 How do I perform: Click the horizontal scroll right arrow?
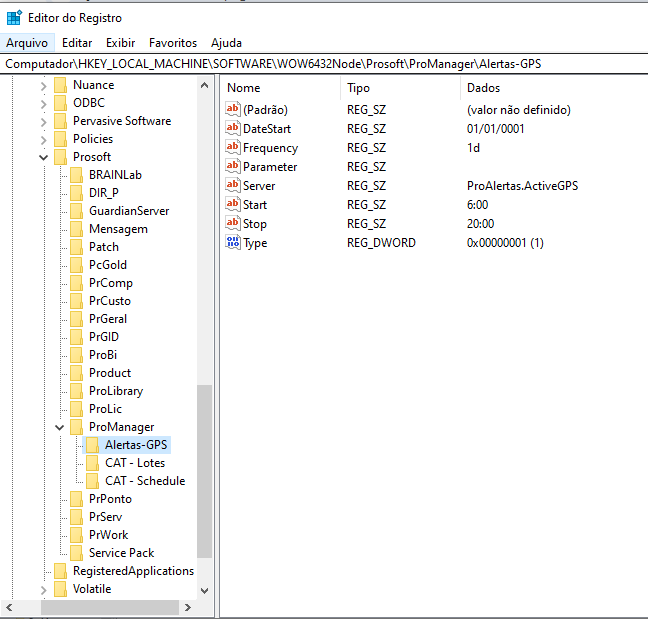pyautogui.click(x=188, y=607)
